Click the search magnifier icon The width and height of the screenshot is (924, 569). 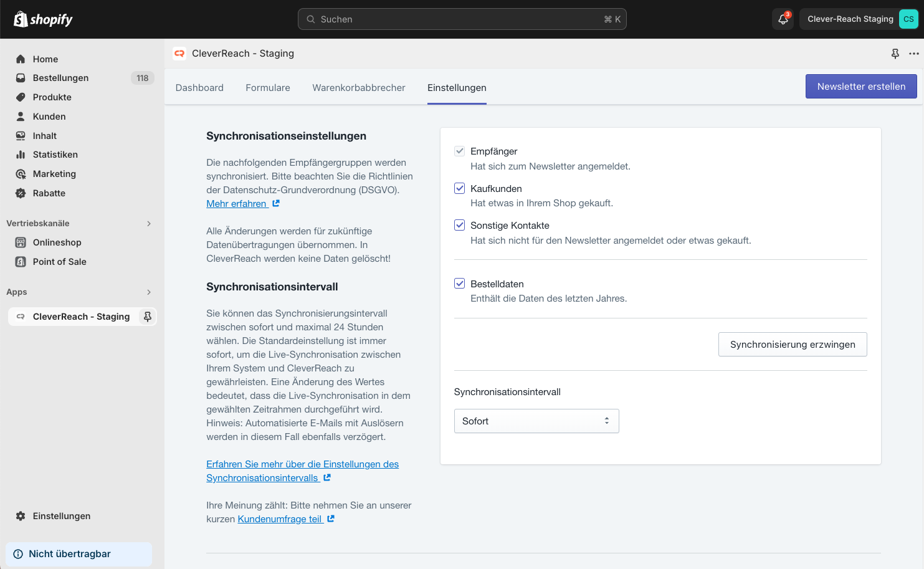(x=311, y=19)
